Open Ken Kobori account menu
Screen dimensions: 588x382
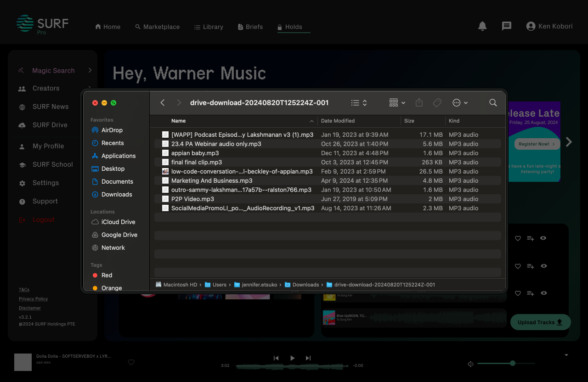tap(549, 26)
